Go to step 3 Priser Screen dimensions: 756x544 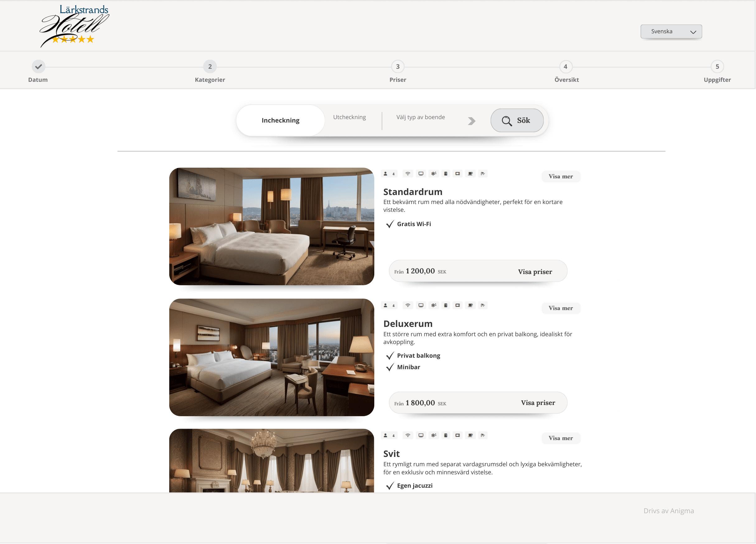[398, 71]
